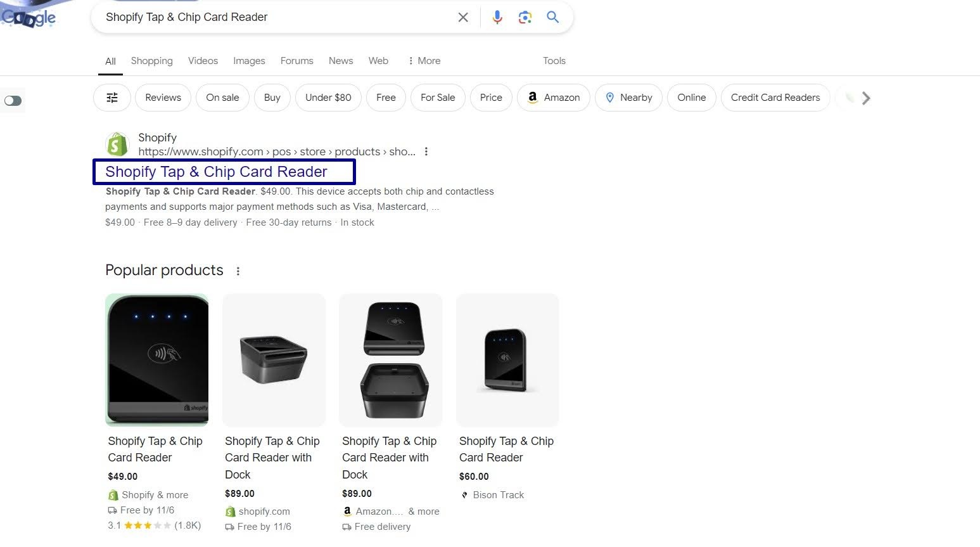This screenshot has height=547, width=980.
Task: Open the three-dot menu beside the Shopify URL
Action: [426, 151]
